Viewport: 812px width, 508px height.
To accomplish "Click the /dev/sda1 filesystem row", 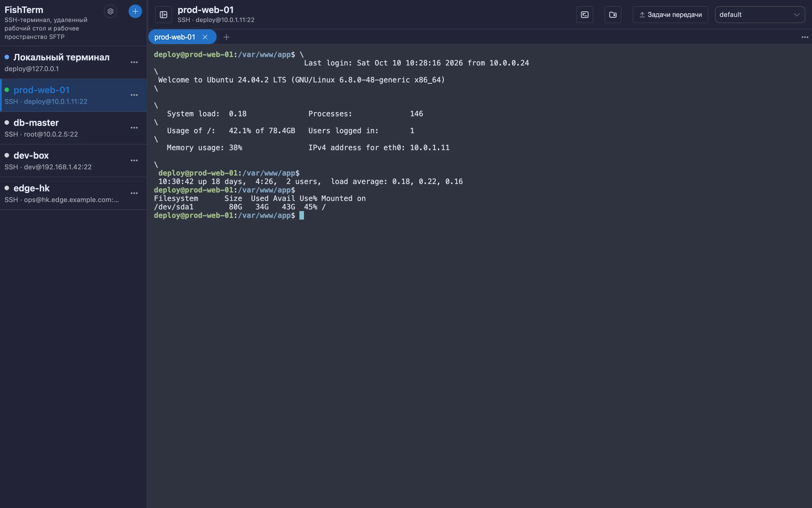I will (x=240, y=207).
